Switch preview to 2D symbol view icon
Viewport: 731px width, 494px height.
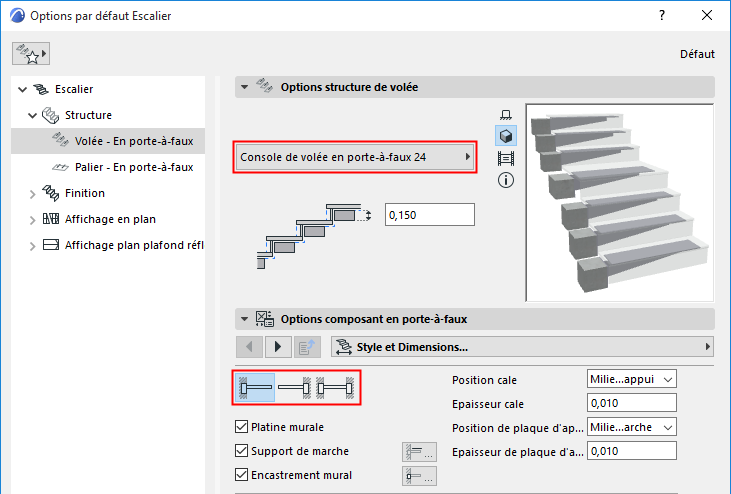coord(506,115)
